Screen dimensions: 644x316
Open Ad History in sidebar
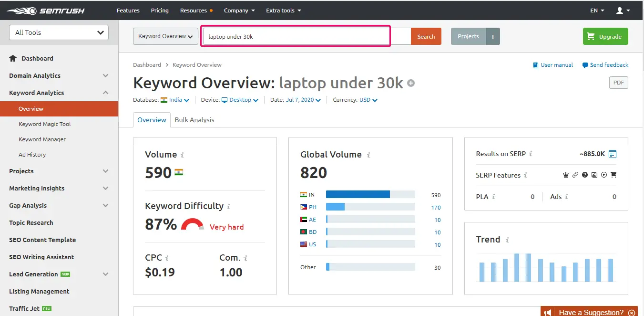(32, 155)
